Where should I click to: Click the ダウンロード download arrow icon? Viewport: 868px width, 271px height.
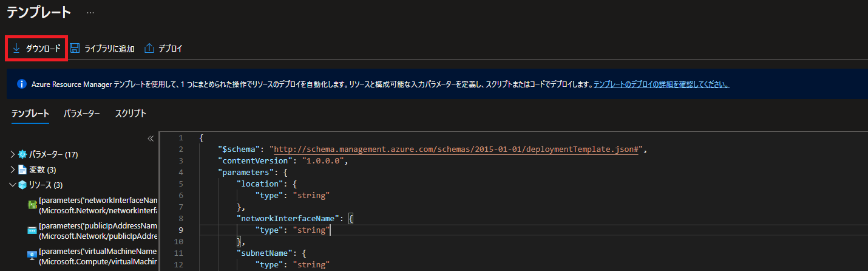click(16, 49)
